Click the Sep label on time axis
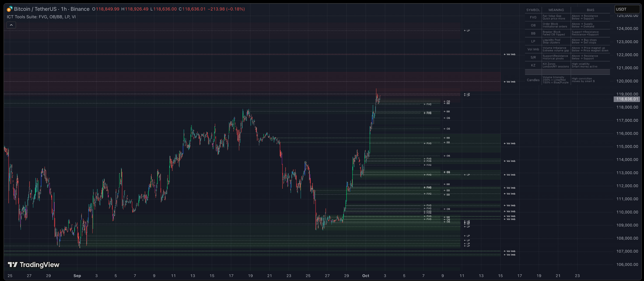This screenshot has width=644, height=281. click(x=77, y=276)
